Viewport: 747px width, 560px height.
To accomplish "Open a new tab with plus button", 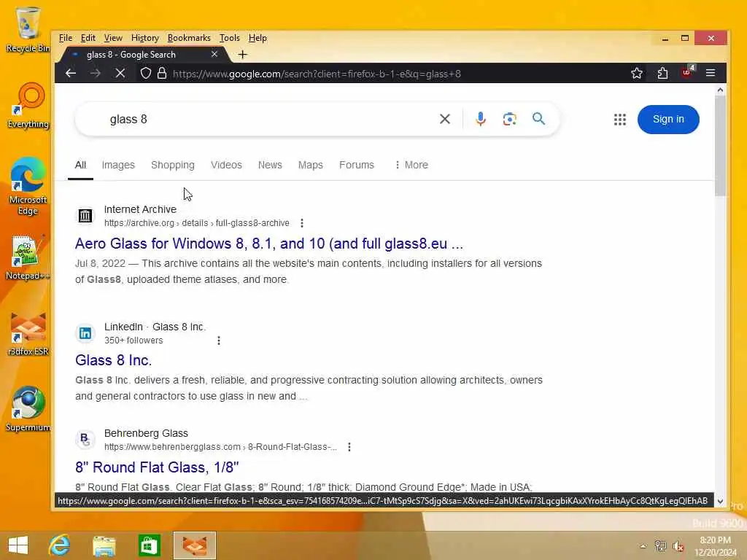I will click(x=242, y=54).
